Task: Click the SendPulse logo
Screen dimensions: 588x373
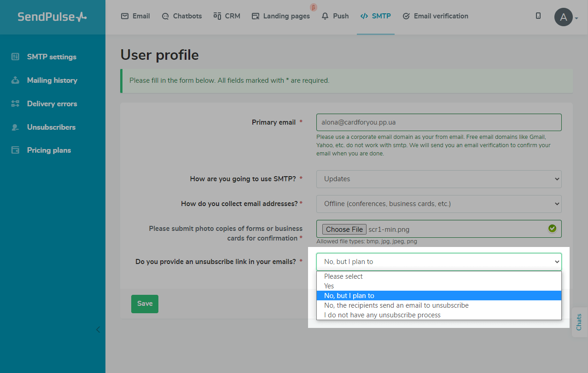Action: click(x=52, y=17)
